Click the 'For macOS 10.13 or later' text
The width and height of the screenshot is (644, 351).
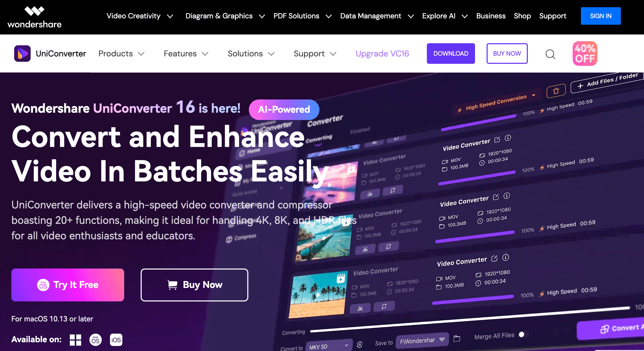[52, 319]
